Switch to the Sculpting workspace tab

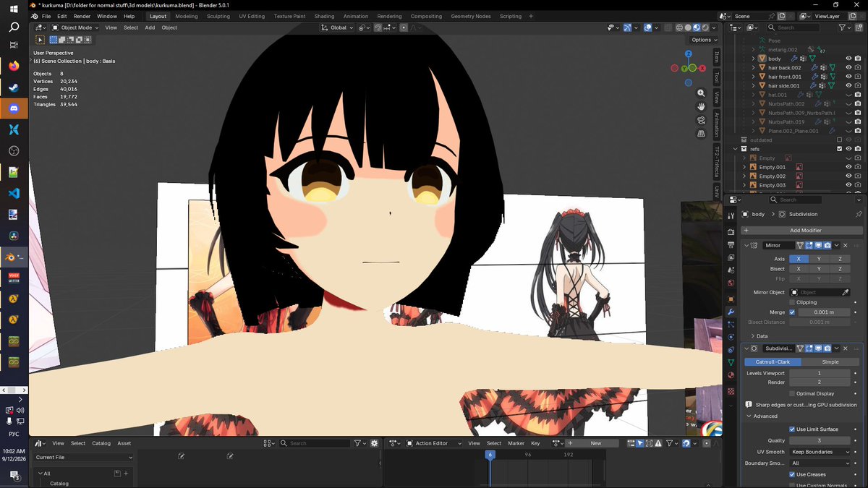coord(218,16)
